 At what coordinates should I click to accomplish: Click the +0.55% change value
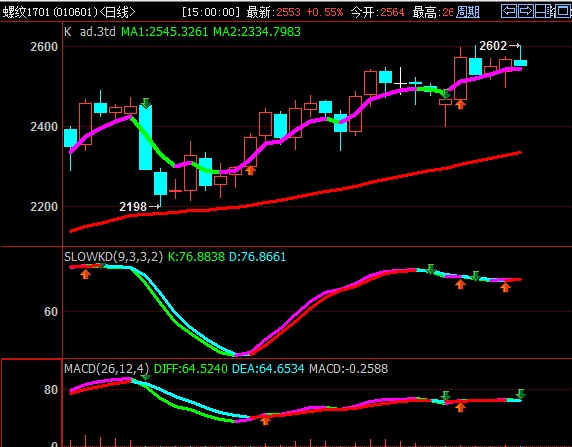pos(325,12)
